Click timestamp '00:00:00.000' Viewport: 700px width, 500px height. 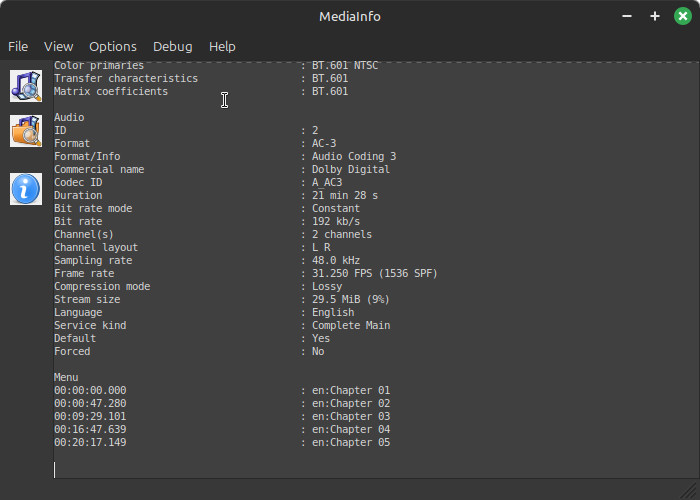90,390
